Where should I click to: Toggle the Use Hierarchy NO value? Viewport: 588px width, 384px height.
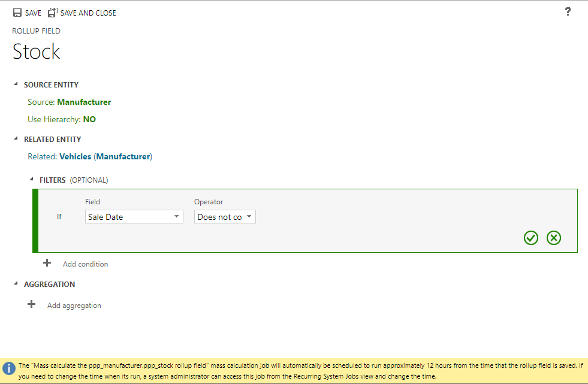tap(89, 119)
